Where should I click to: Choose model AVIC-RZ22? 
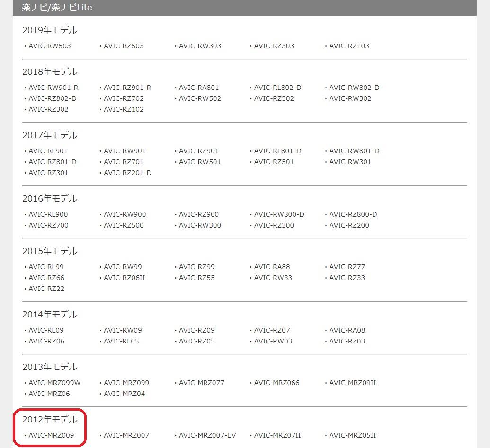pos(46,289)
